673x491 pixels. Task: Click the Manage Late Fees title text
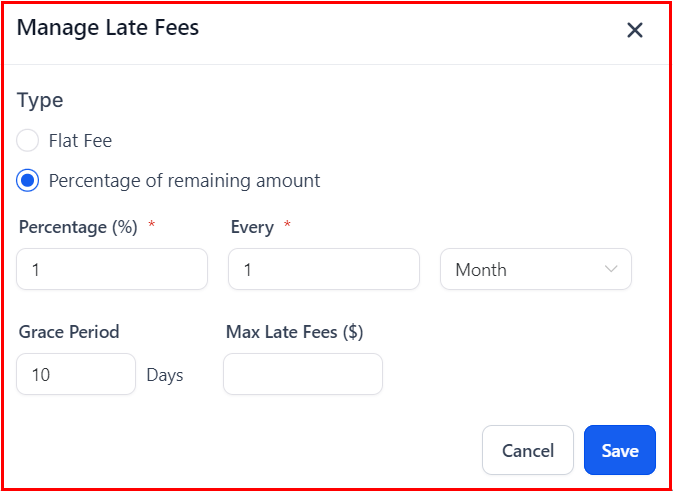click(108, 28)
